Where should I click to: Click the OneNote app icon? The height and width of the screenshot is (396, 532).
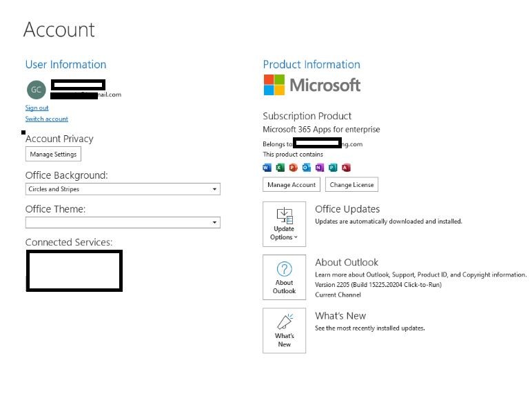coord(320,168)
